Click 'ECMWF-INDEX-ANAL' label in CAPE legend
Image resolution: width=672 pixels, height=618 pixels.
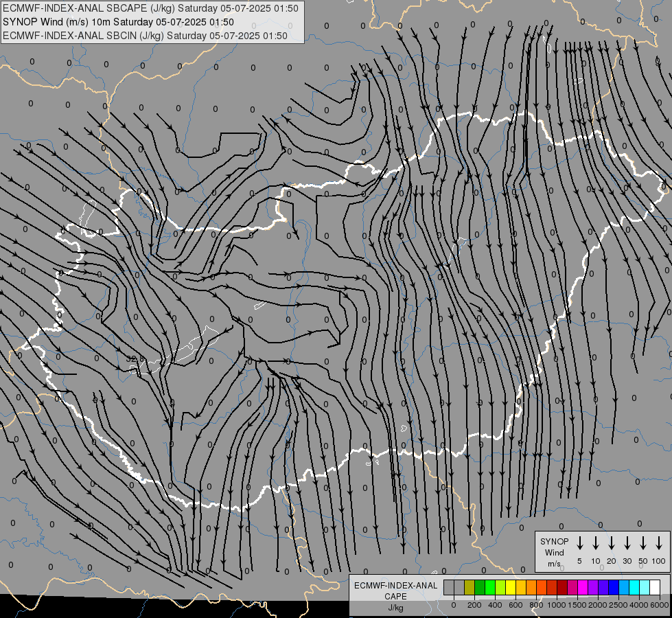(395, 586)
